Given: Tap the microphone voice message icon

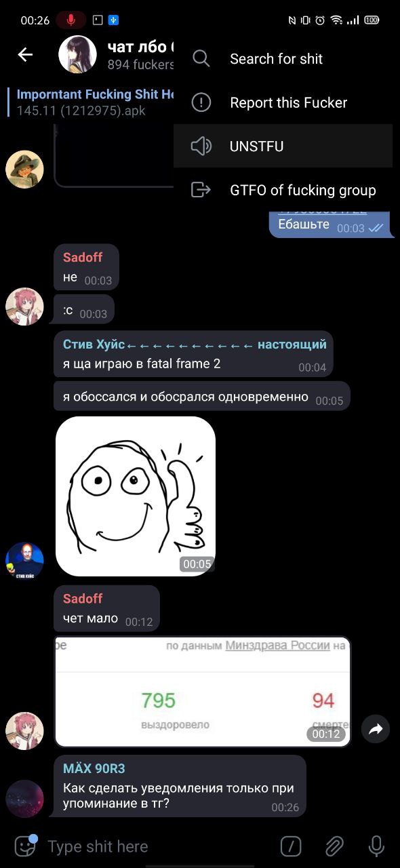Looking at the screenshot, I should coord(376,846).
